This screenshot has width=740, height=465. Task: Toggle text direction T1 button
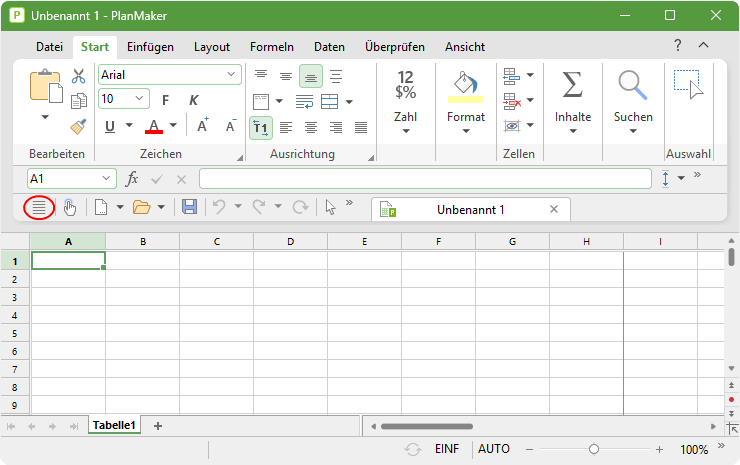pyautogui.click(x=261, y=127)
